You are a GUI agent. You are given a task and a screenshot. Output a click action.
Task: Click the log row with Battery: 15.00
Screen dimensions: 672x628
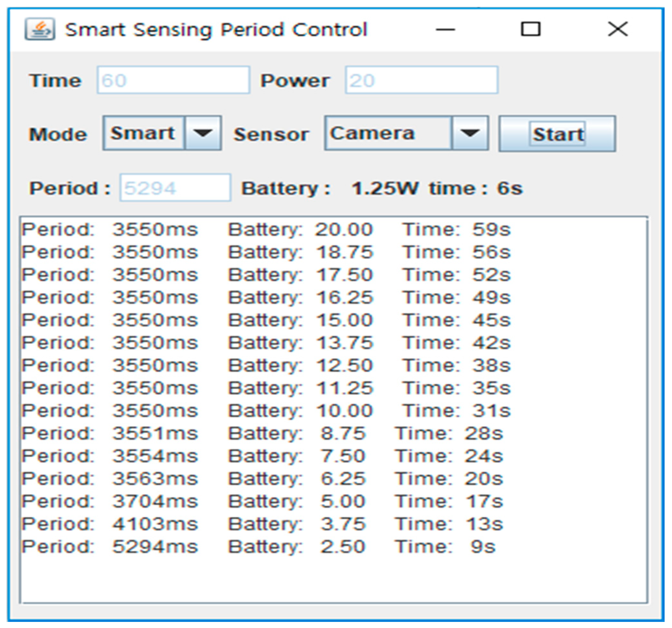pyautogui.click(x=266, y=320)
